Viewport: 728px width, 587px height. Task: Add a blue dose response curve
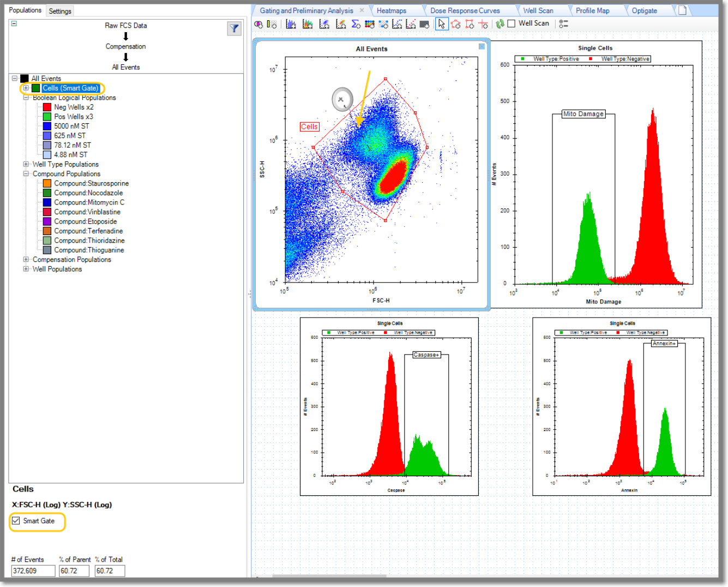397,24
